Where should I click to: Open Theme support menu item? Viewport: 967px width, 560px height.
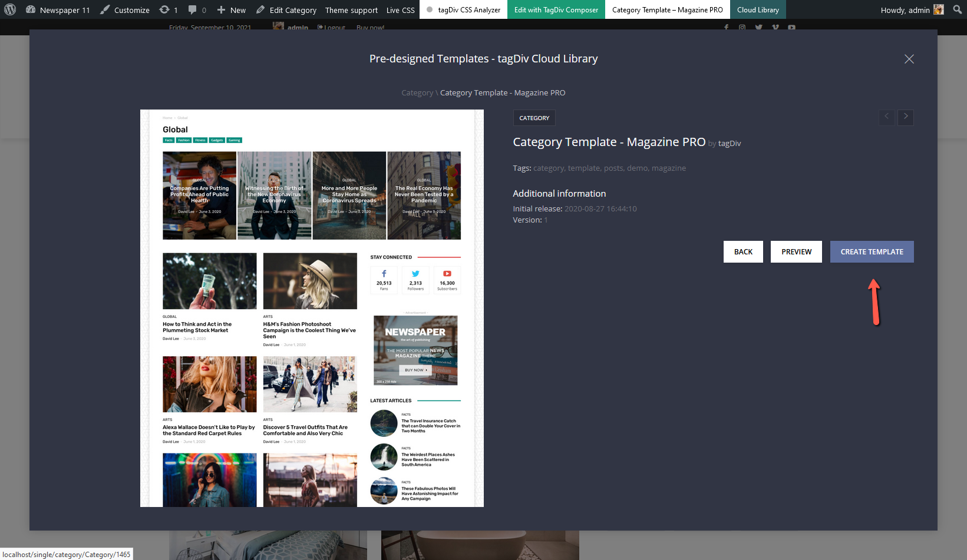pos(351,9)
